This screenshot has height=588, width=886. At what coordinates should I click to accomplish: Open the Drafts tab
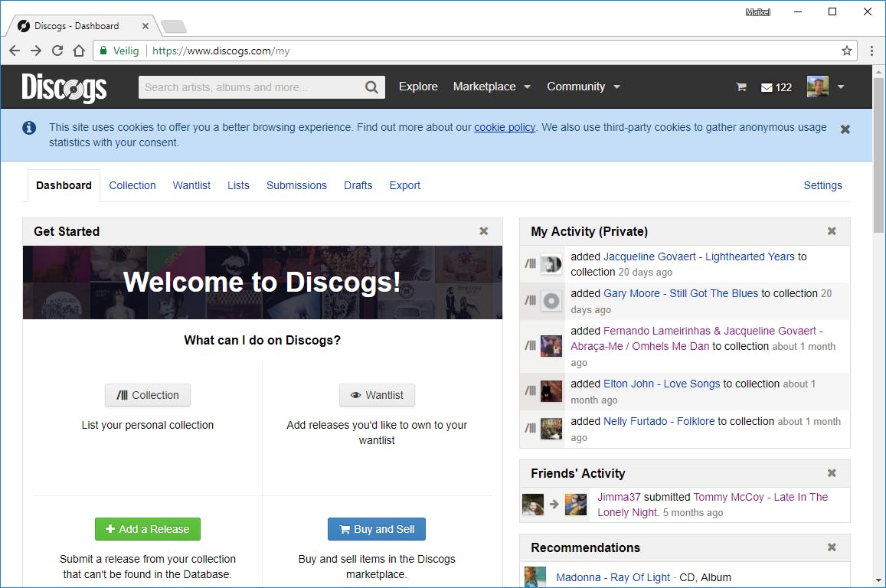point(358,185)
